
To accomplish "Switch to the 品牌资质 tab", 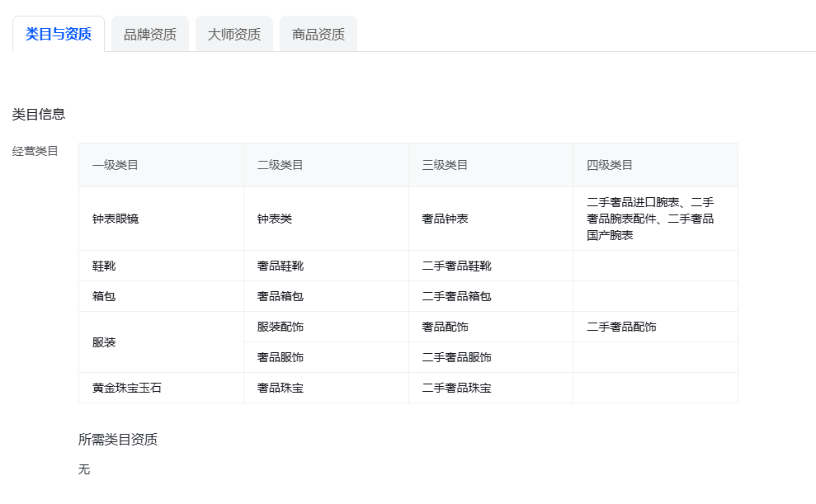I will (x=150, y=35).
